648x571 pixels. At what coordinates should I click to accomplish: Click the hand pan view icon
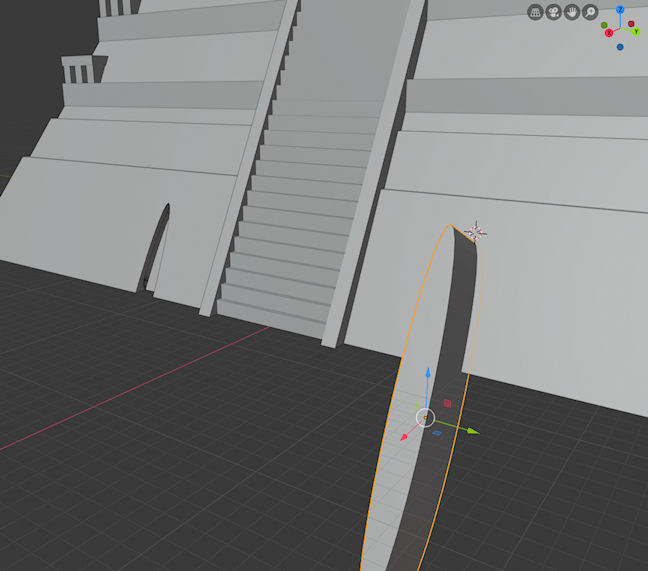pos(572,12)
